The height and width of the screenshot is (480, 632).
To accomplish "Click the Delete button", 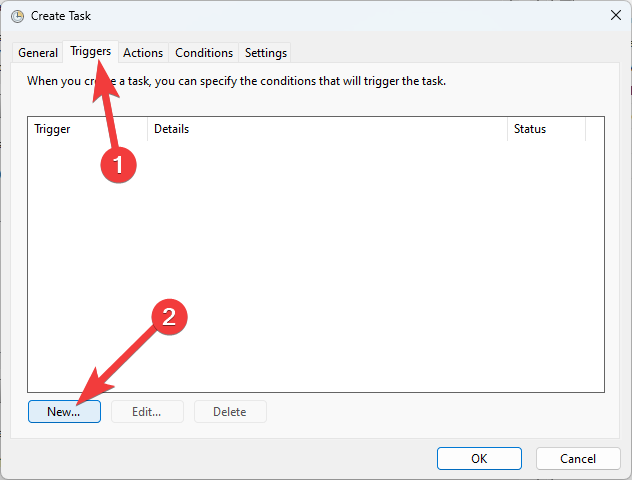I will 230,411.
